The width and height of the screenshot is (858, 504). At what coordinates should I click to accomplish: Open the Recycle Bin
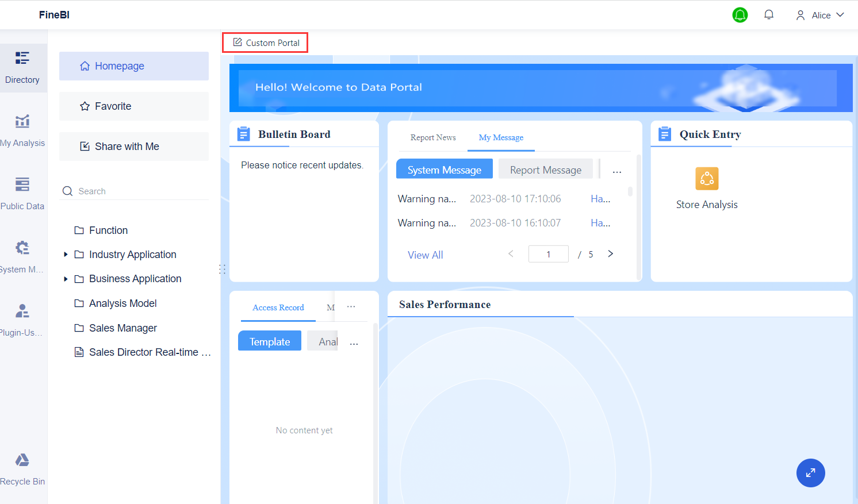(x=22, y=470)
